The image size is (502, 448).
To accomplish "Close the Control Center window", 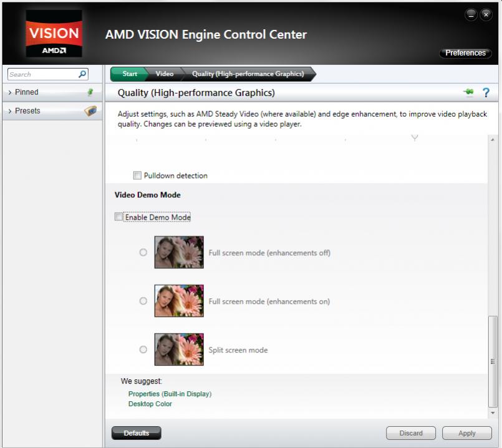I will tap(486, 15).
